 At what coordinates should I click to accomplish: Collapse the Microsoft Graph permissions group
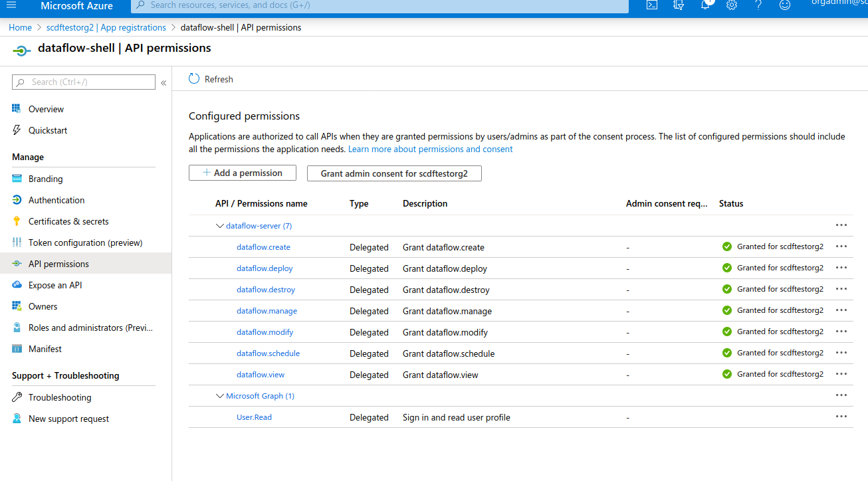[x=220, y=396]
